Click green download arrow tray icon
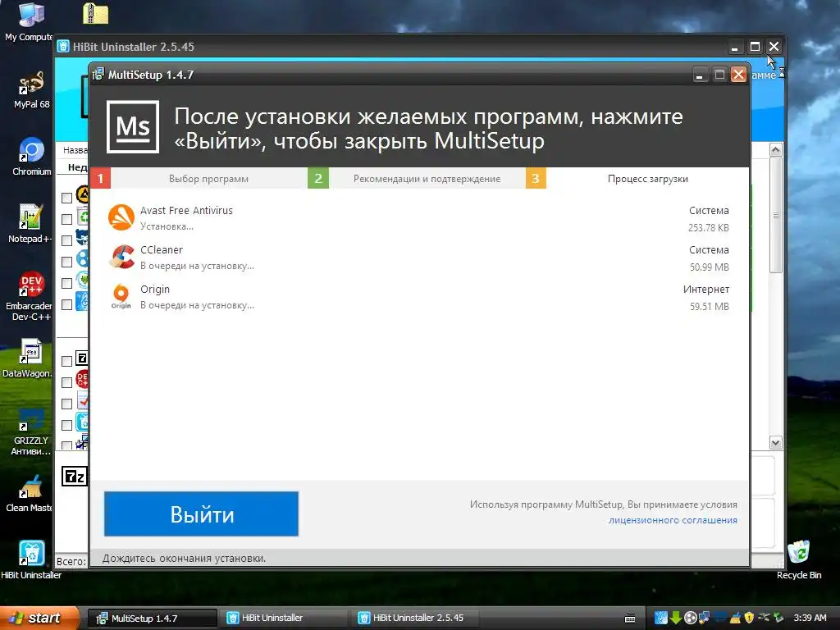This screenshot has height=630, width=840. tap(676, 618)
